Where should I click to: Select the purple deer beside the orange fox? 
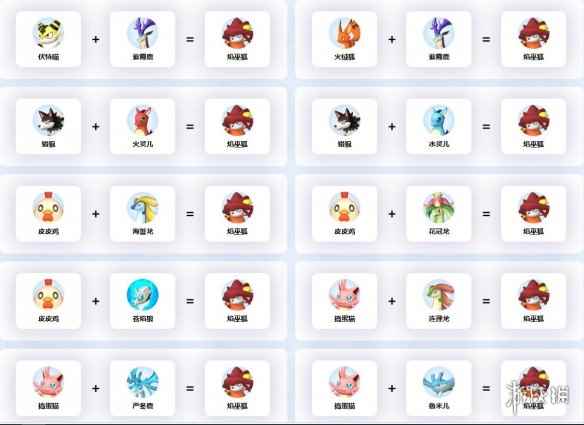(439, 33)
